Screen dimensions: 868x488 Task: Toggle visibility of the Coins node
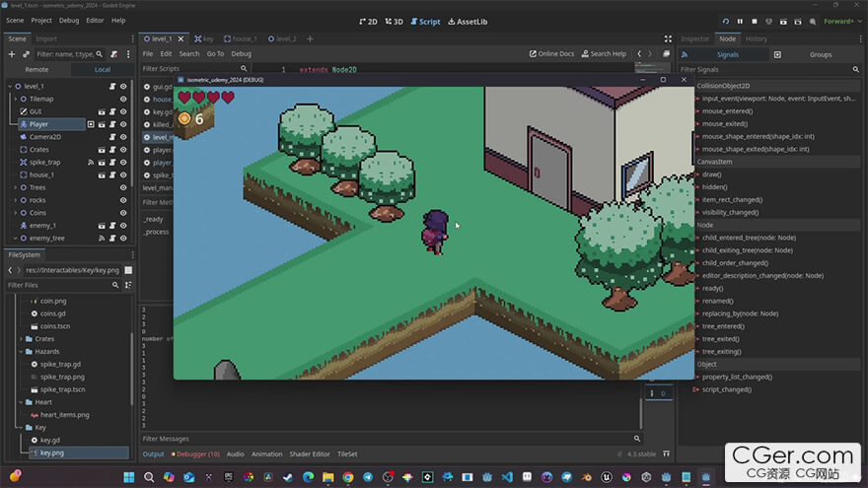pyautogui.click(x=123, y=213)
